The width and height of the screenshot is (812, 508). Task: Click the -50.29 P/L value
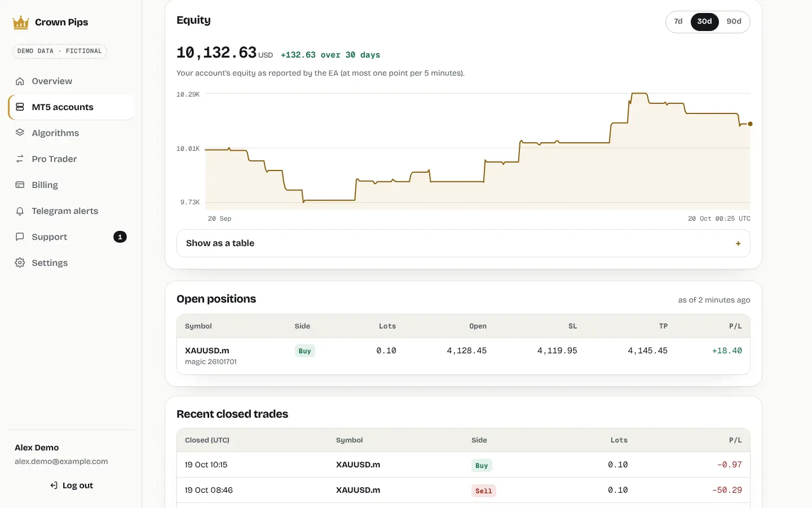click(727, 490)
